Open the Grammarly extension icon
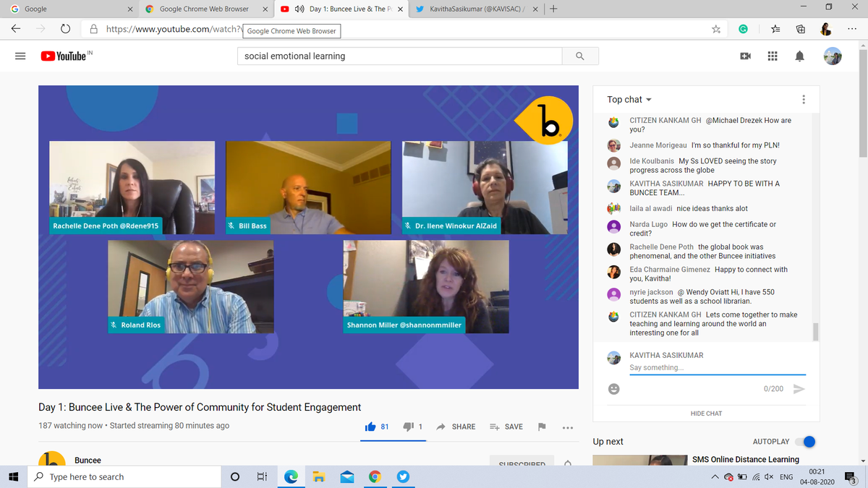This screenshot has height=488, width=868. [743, 30]
